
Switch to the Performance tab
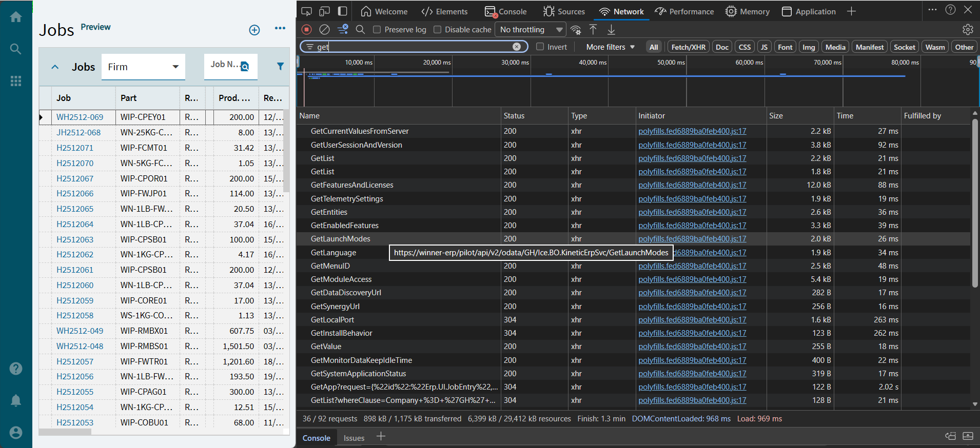684,11
